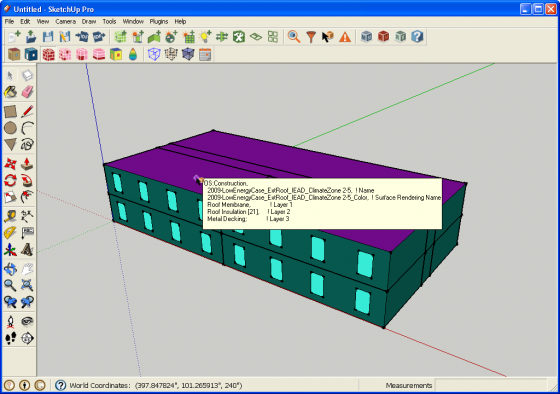Open the File menu

point(9,21)
